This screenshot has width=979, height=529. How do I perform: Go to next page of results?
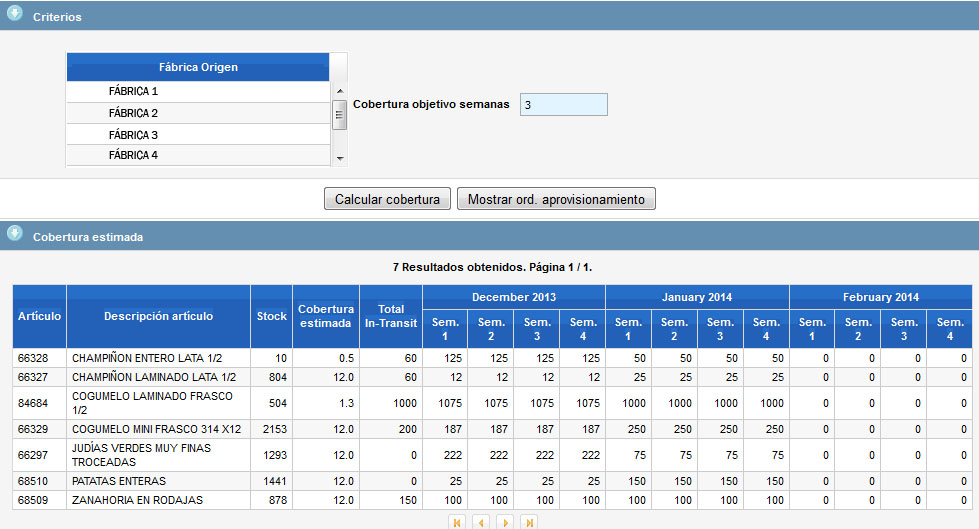(x=505, y=522)
